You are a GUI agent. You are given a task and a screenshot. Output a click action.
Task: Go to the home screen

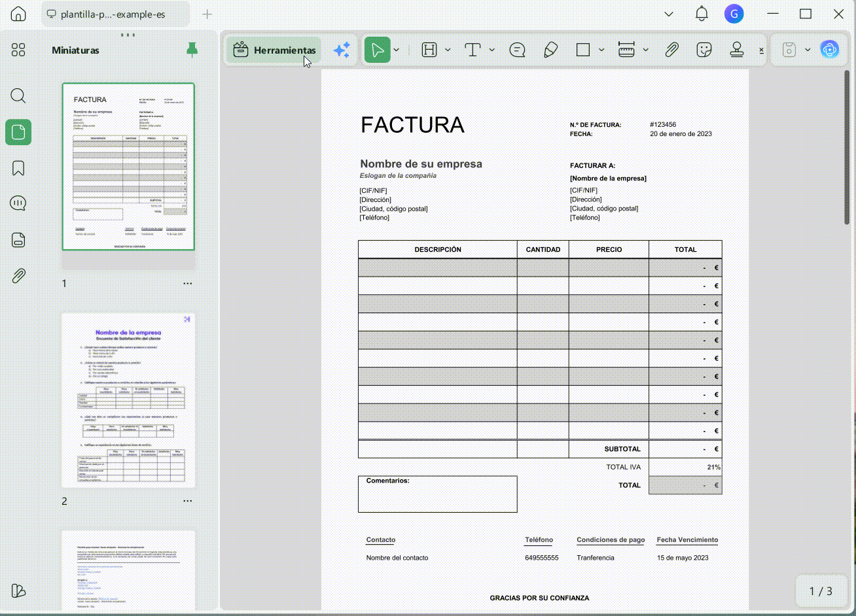tap(18, 14)
